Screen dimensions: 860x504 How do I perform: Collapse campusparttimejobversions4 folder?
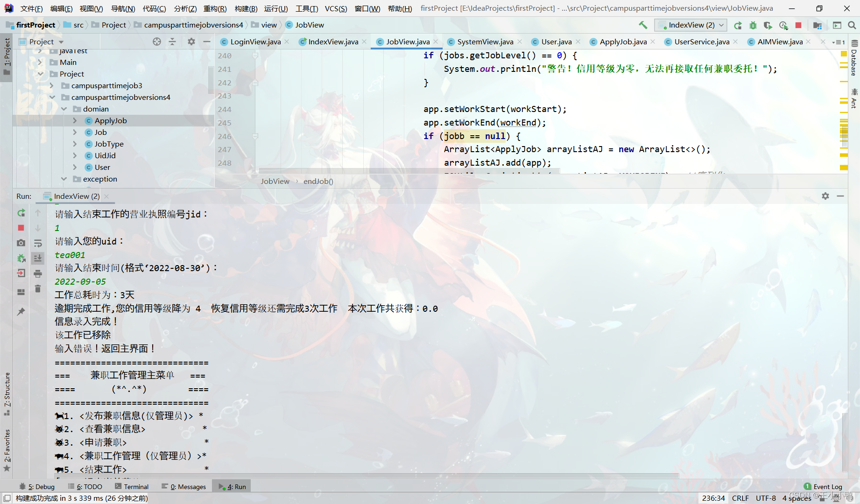[x=52, y=97]
